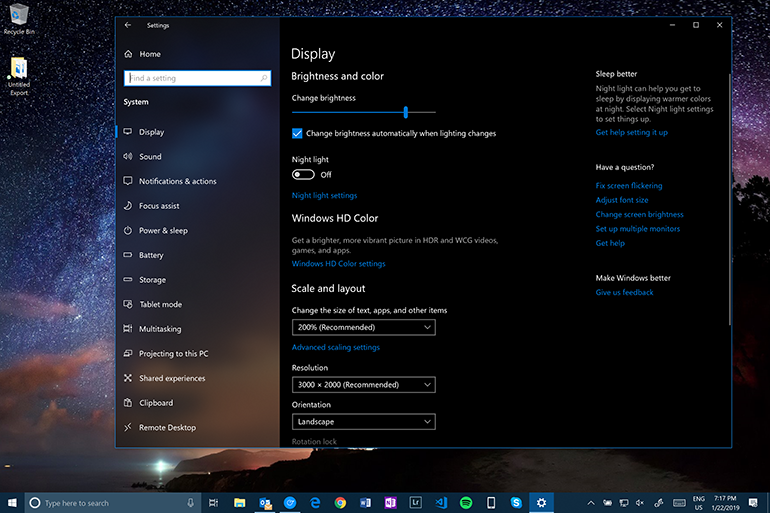
Task: Open Night light settings link
Action: [x=324, y=196]
